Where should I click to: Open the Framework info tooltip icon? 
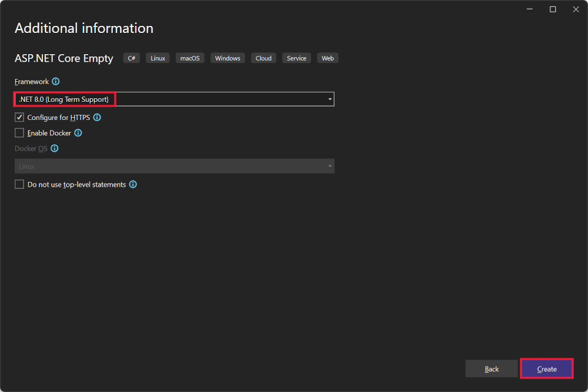click(x=55, y=81)
